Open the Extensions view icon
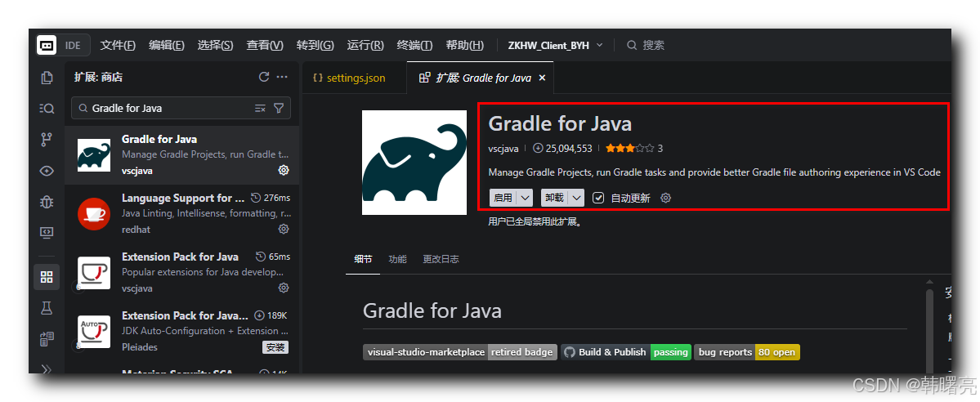Viewport: 980px width, 402px height. coord(47,277)
